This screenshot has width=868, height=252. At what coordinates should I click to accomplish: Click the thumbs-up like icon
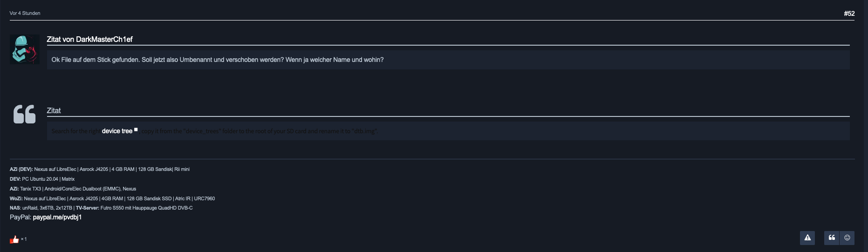coord(14,239)
